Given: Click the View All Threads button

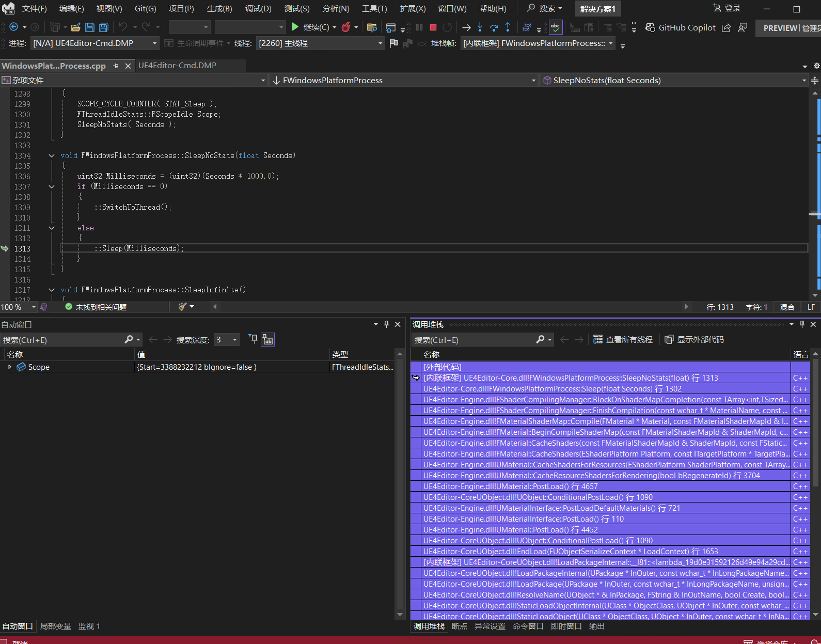Looking at the screenshot, I should tap(623, 339).
